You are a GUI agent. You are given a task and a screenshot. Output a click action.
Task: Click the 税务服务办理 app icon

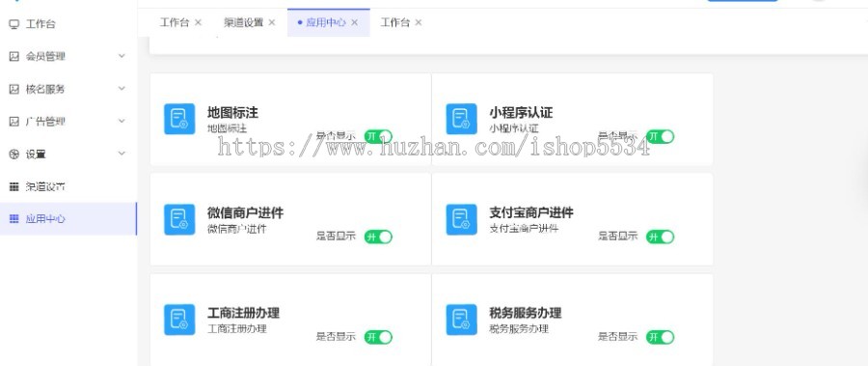click(461, 320)
